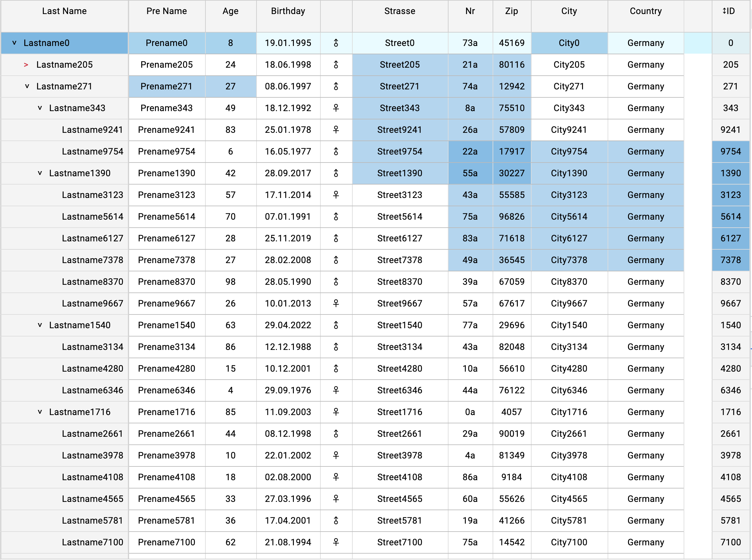752x560 pixels.
Task: Click the sort arrows icon in ID header
Action: (724, 11)
